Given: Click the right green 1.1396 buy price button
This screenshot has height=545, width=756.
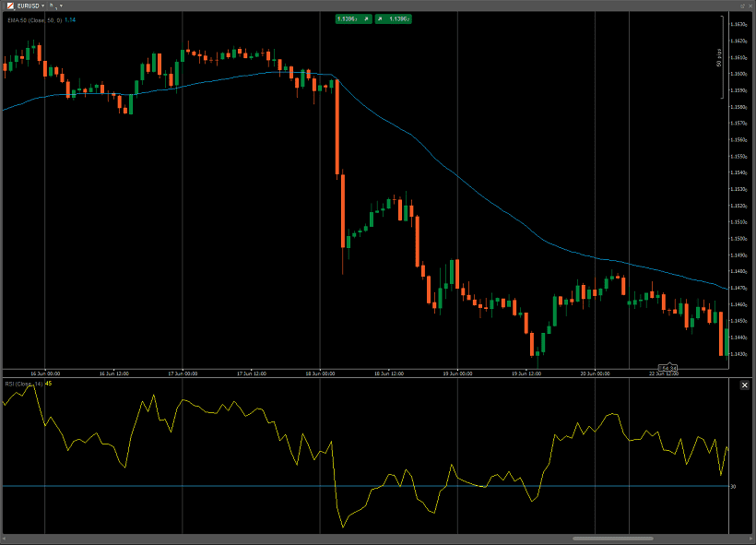Looking at the screenshot, I should (394, 18).
